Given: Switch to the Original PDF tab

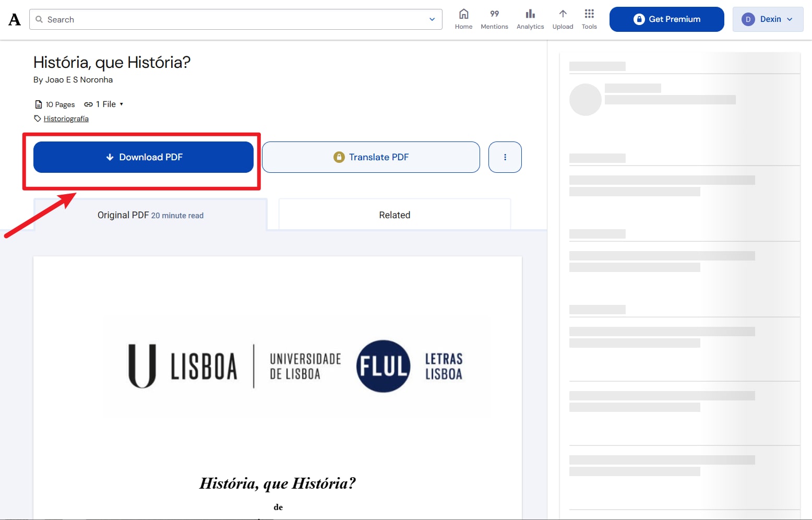Looking at the screenshot, I should [150, 215].
